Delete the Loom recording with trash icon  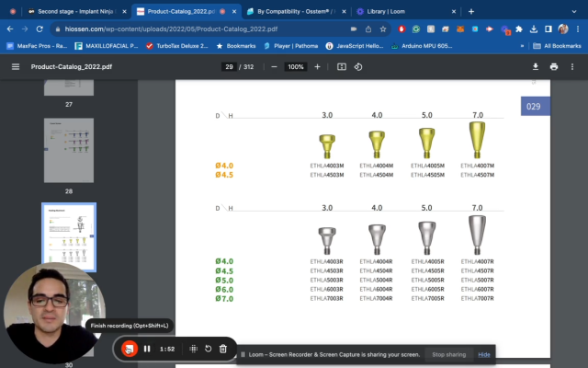[x=223, y=349]
